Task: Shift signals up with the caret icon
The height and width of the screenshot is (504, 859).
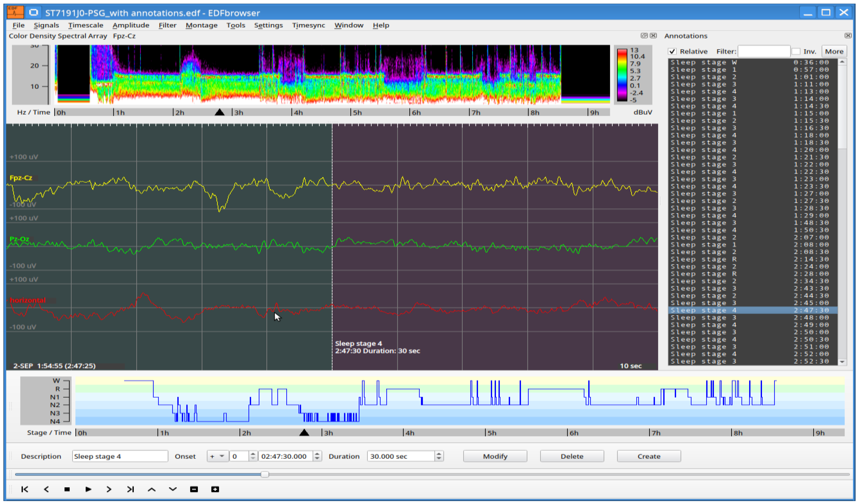Action: tap(152, 489)
